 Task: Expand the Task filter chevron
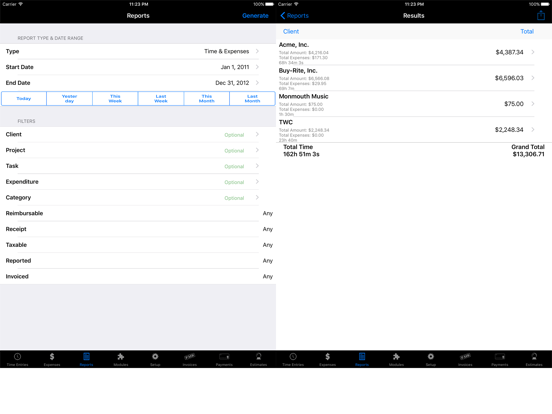point(257,166)
